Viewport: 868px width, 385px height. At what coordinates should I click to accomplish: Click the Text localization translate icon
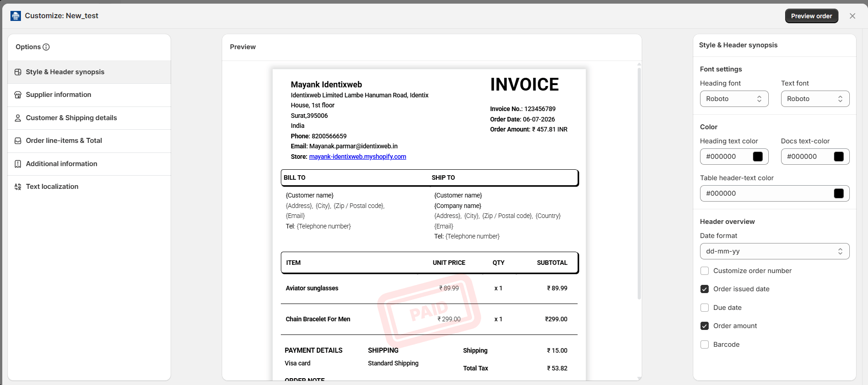18,187
